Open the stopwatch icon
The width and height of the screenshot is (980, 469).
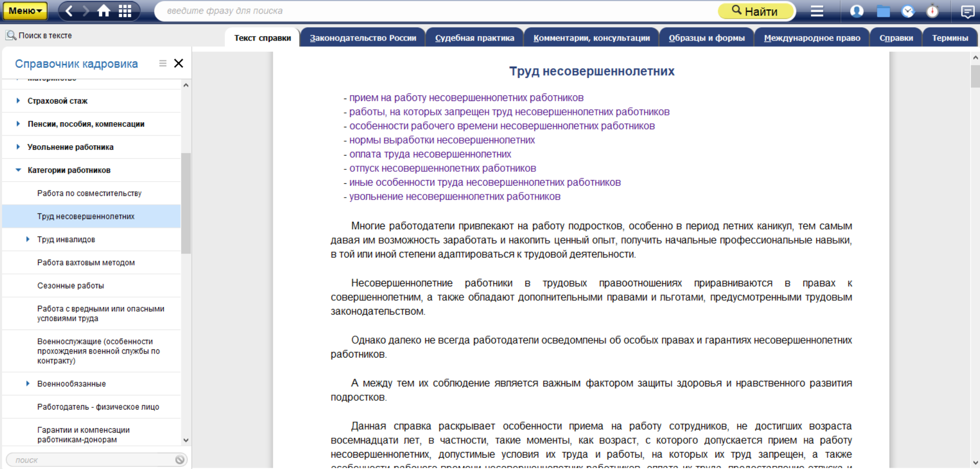point(932,11)
